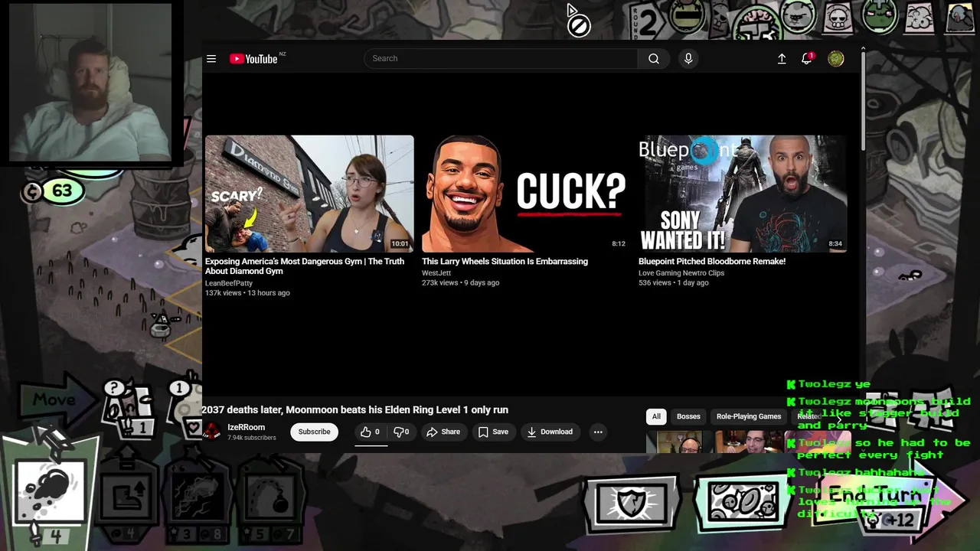Dislike the video with thumbs down
980x551 pixels.
pos(401,432)
